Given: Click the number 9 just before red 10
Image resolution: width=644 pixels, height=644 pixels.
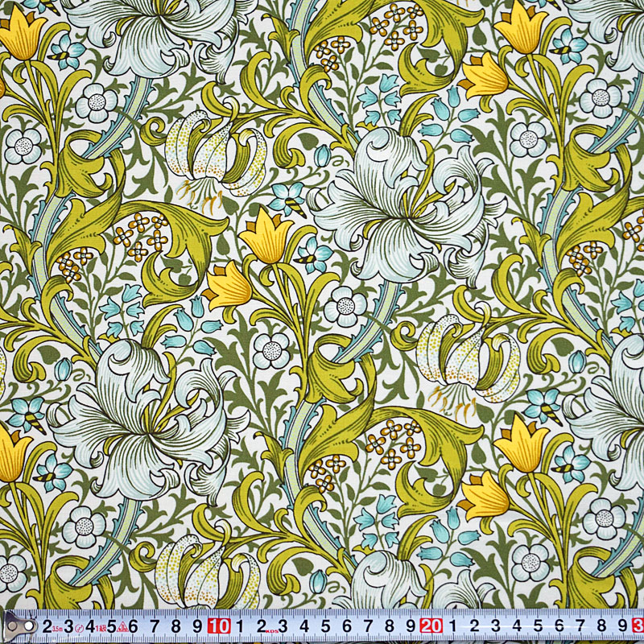Looking at the screenshot, I should click(x=198, y=625).
